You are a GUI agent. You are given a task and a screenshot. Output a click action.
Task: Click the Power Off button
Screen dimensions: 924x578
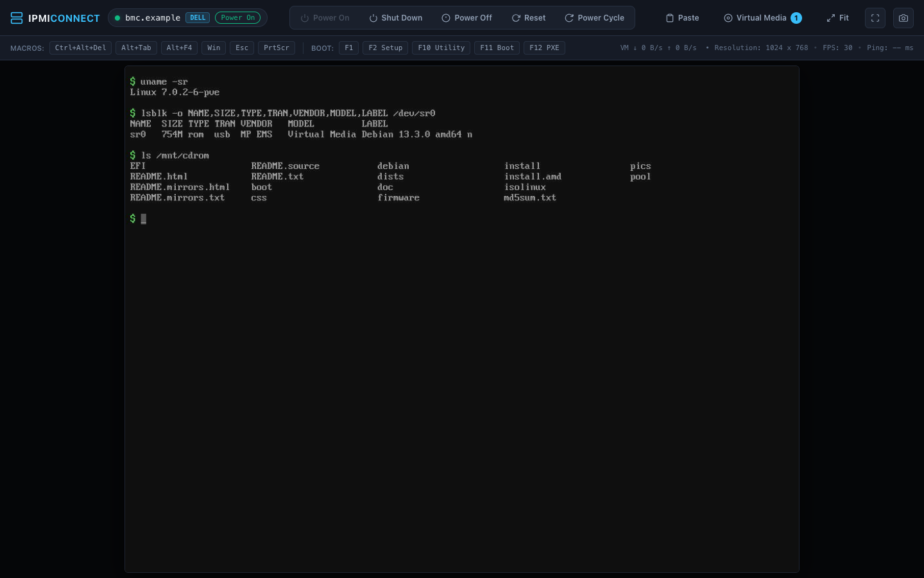click(x=467, y=18)
